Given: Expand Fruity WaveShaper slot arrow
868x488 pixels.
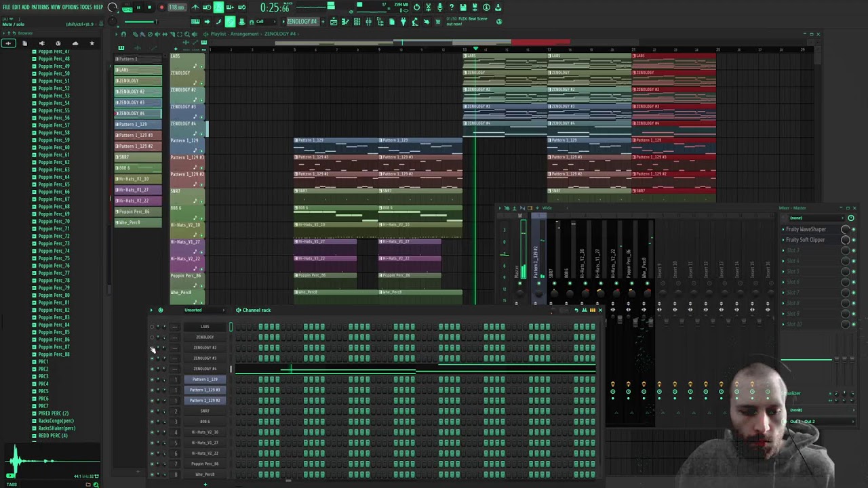Looking at the screenshot, I should pos(783,229).
